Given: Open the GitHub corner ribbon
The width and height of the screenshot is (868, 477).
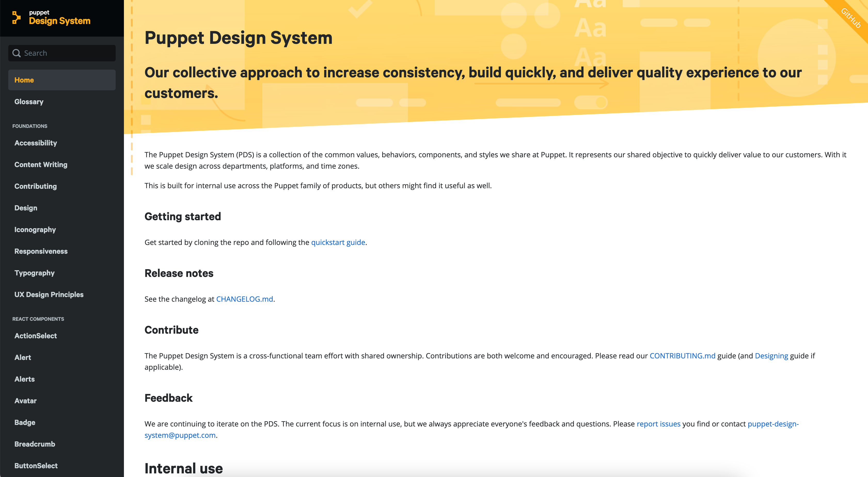Looking at the screenshot, I should click(x=851, y=18).
